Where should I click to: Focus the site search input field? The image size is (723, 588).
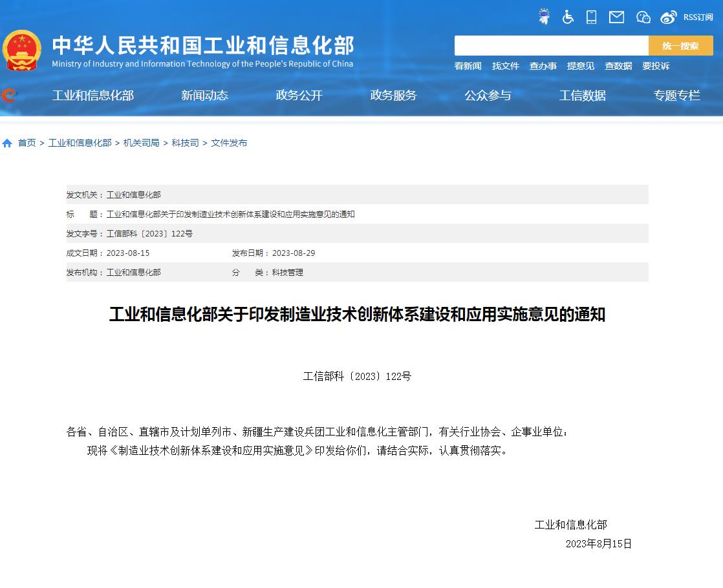(551, 46)
